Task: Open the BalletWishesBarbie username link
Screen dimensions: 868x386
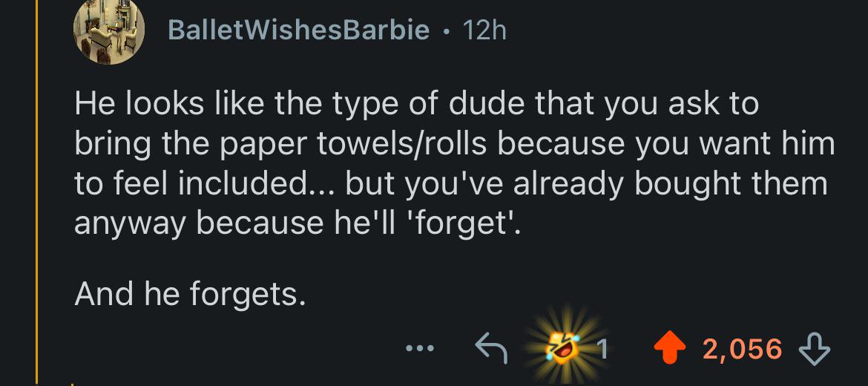Action: 299,30
